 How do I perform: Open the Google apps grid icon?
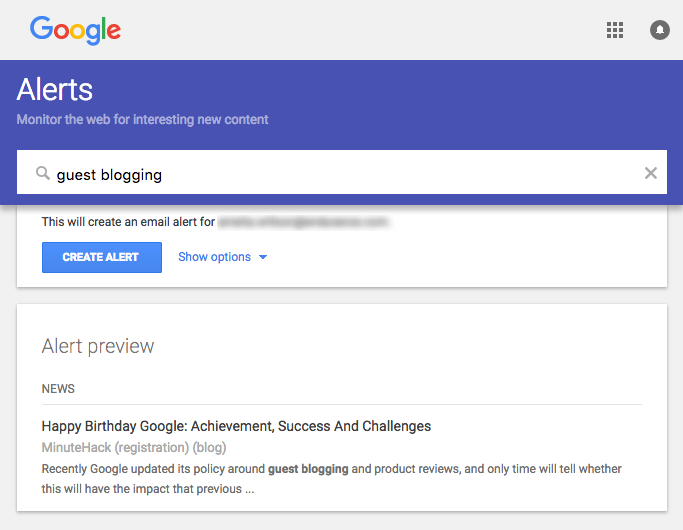(x=615, y=30)
